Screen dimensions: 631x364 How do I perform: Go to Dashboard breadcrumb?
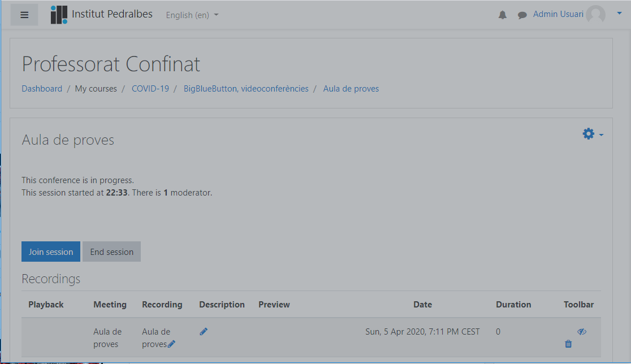coord(42,89)
